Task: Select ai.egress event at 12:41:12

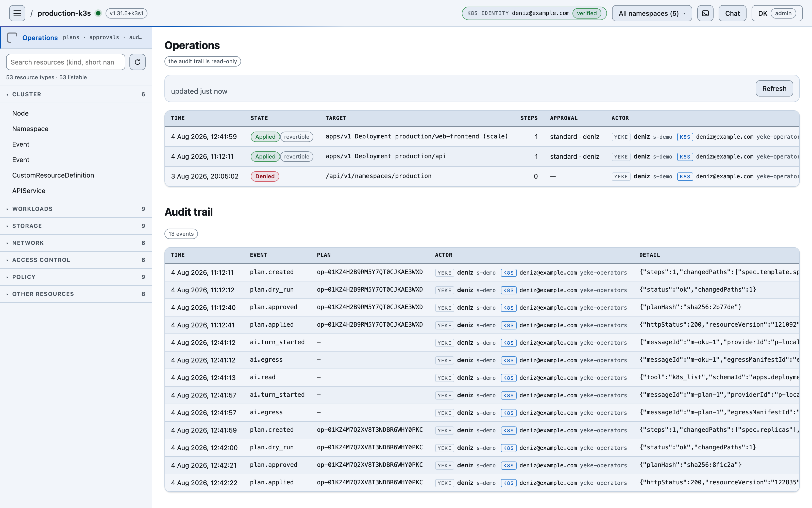Action: click(266, 360)
